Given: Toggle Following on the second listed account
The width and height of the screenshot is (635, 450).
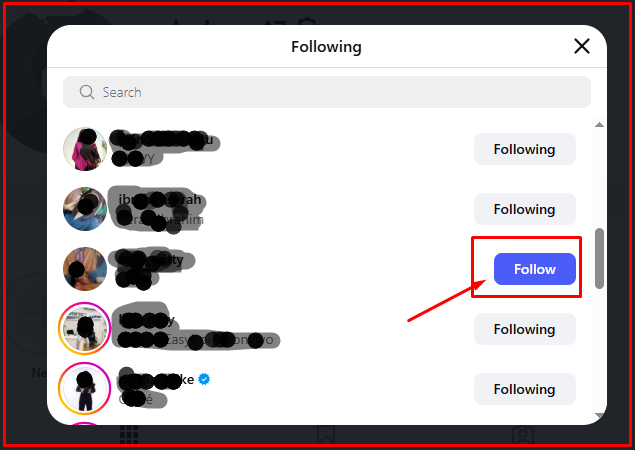Looking at the screenshot, I should [524, 209].
